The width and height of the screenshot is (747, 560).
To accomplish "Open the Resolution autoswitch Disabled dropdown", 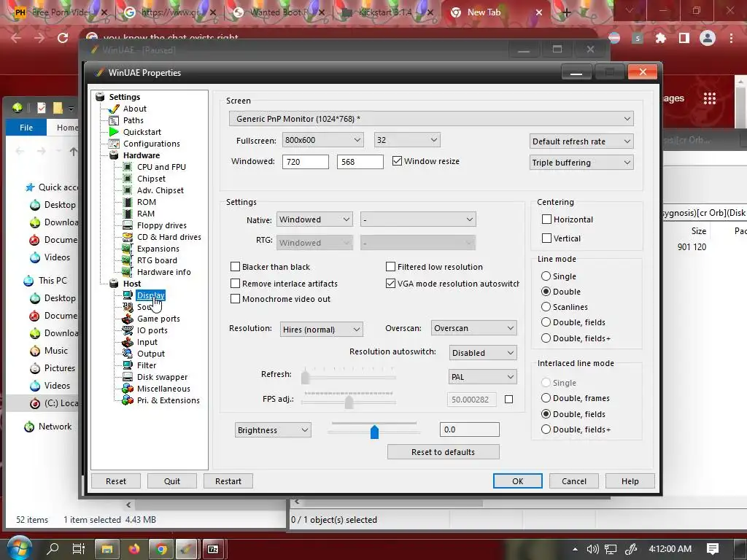I will (483, 353).
